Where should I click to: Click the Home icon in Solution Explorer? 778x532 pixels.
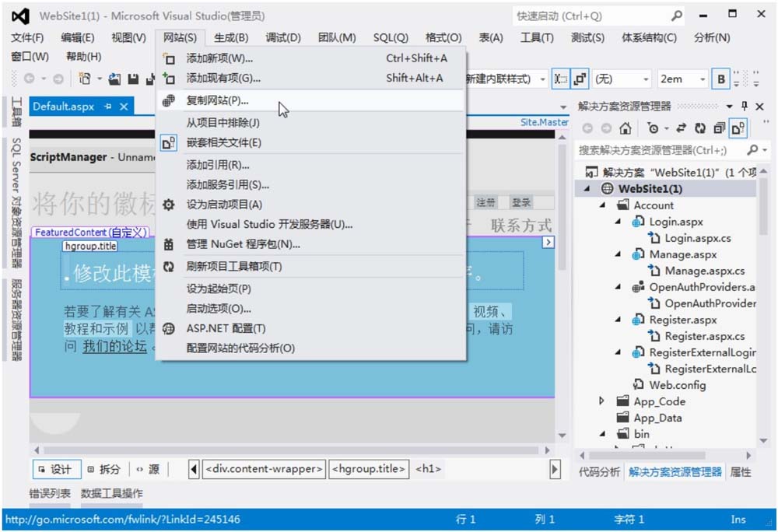pos(626,129)
